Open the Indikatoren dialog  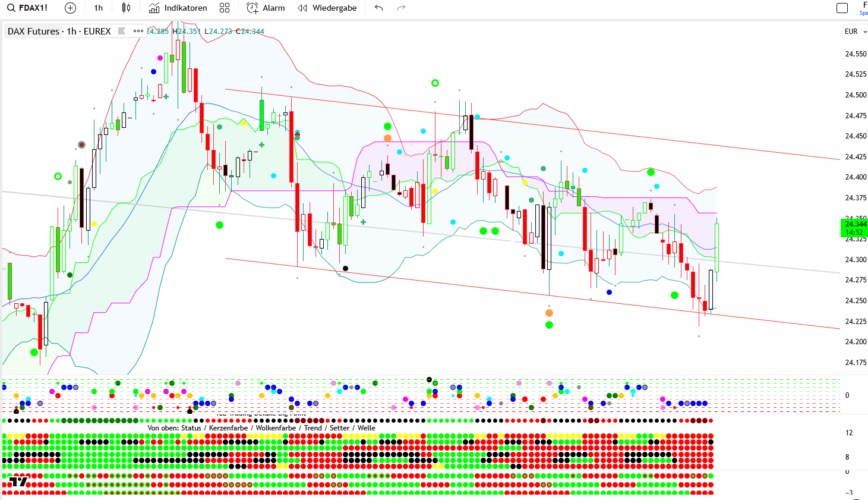click(x=178, y=8)
